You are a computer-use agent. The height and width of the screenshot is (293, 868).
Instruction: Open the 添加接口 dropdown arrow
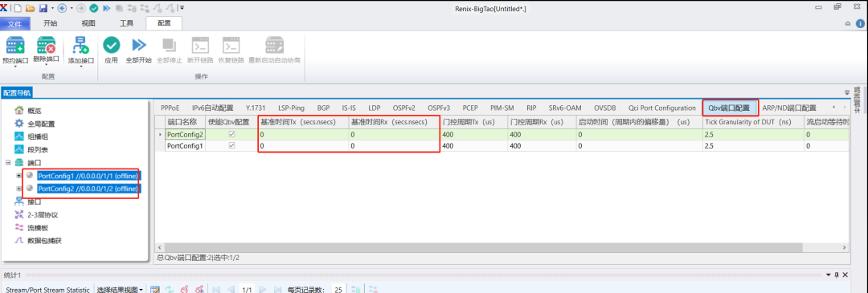coord(81,67)
